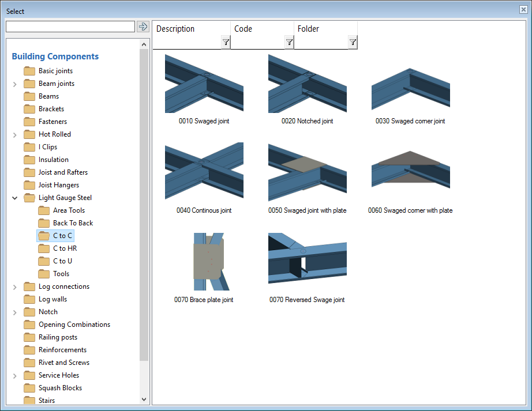Expand the Beam joints folder
Viewport: 532px width, 411px height.
(x=14, y=84)
